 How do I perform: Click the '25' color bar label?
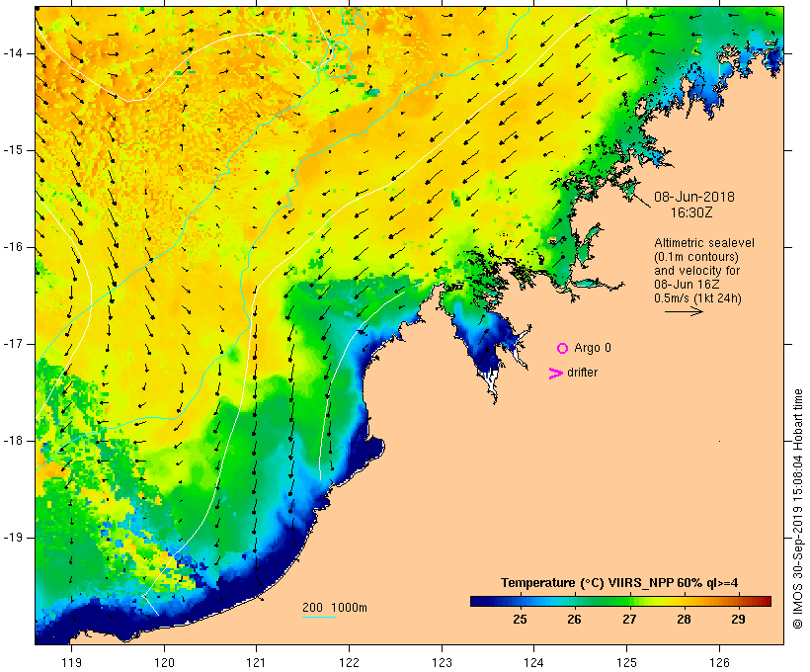(520, 620)
